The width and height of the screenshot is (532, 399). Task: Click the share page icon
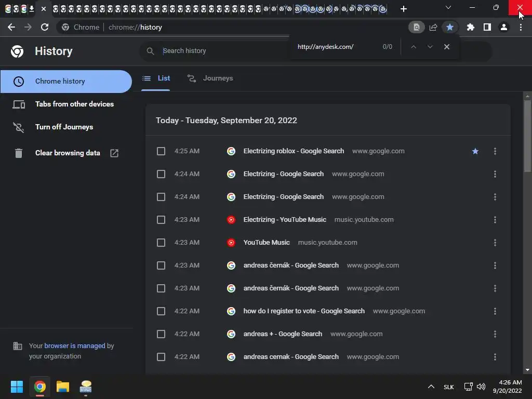[433, 27]
